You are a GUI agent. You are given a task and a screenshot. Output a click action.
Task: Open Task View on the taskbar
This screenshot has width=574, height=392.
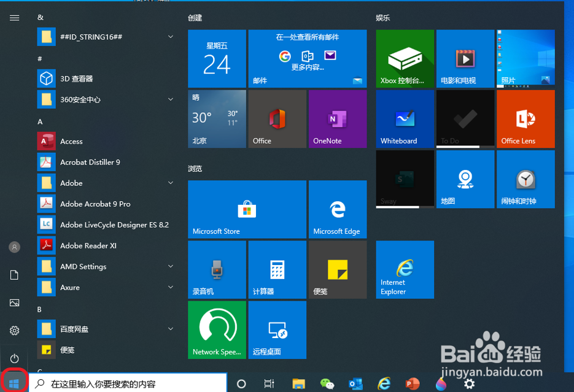click(269, 383)
